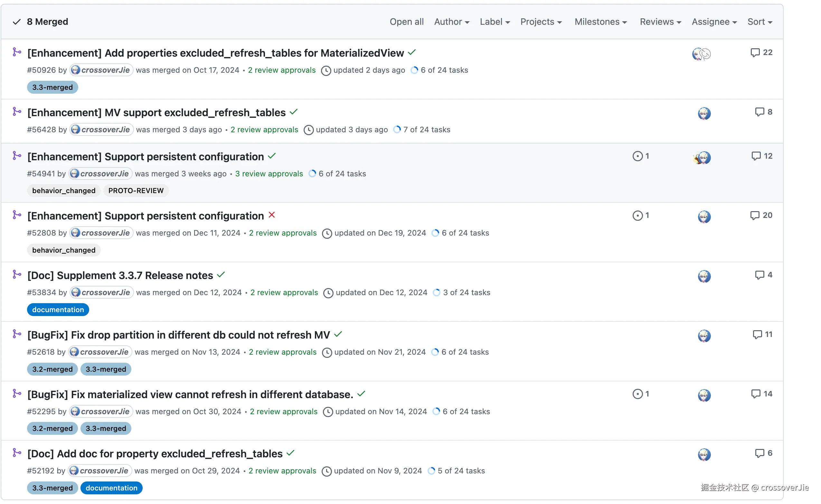Open the Reviews filter menu
Viewport: 821px width, 504px height.
point(660,22)
